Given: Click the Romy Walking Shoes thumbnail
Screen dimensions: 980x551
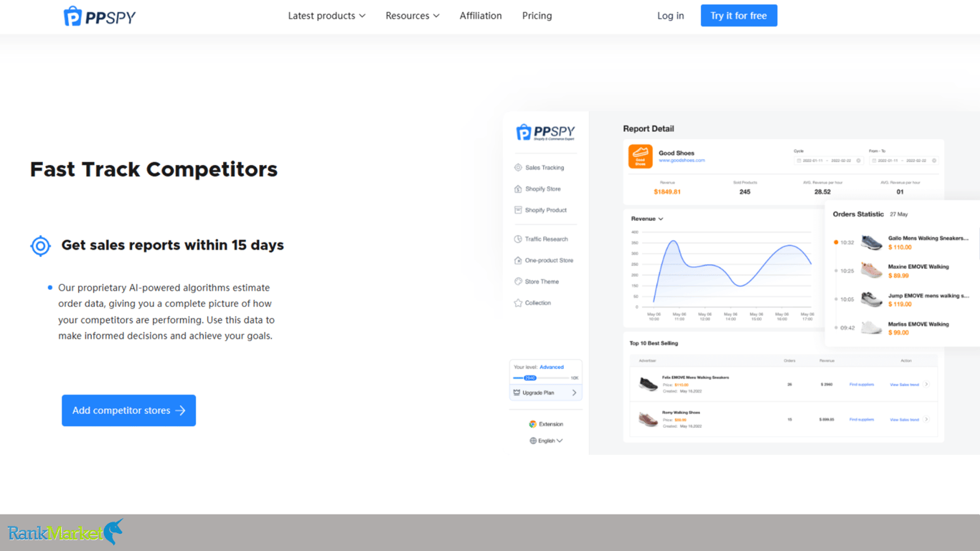Looking at the screenshot, I should [x=649, y=420].
